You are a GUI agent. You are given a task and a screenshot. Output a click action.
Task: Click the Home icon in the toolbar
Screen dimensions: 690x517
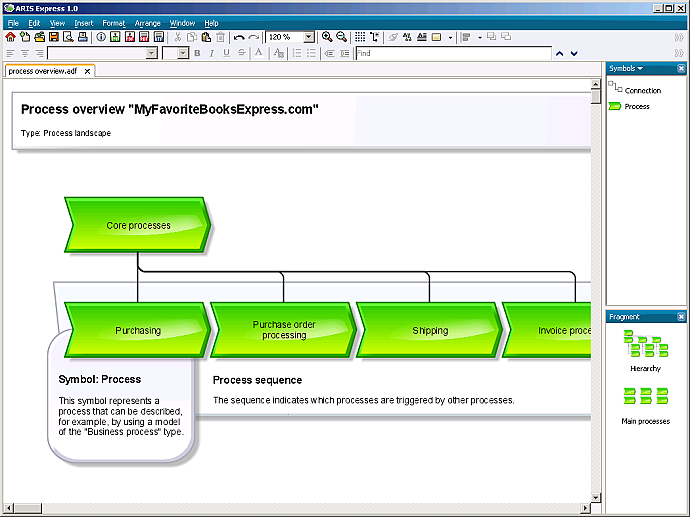pyautogui.click(x=10, y=37)
